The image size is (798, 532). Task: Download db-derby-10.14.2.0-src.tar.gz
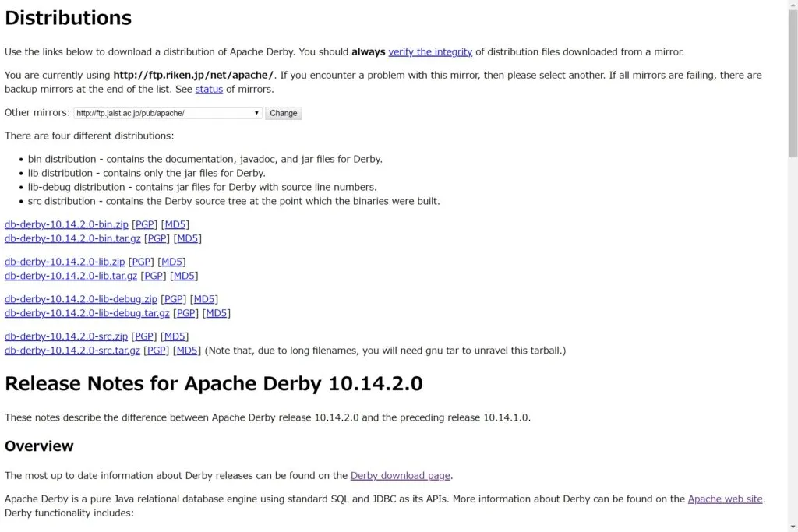(72, 351)
